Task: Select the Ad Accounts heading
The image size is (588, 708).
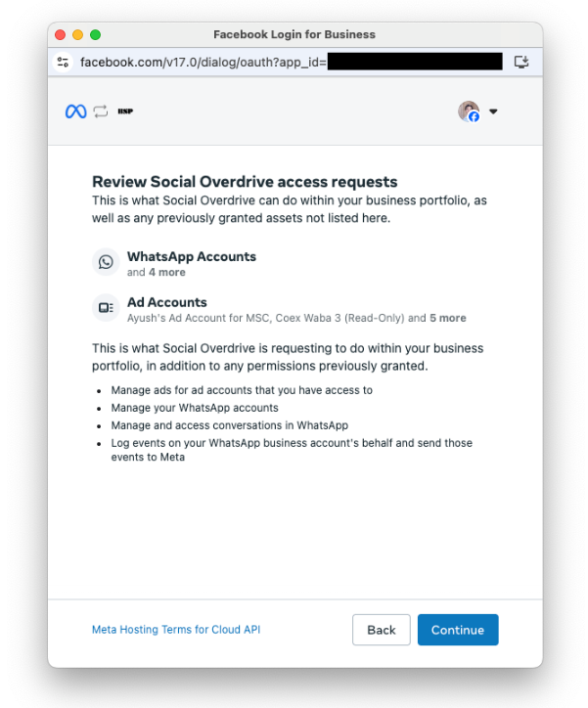Action: (x=167, y=302)
